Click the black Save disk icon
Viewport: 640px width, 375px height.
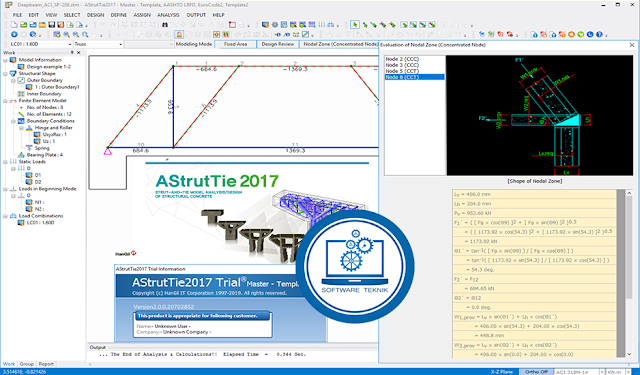coord(51,25)
